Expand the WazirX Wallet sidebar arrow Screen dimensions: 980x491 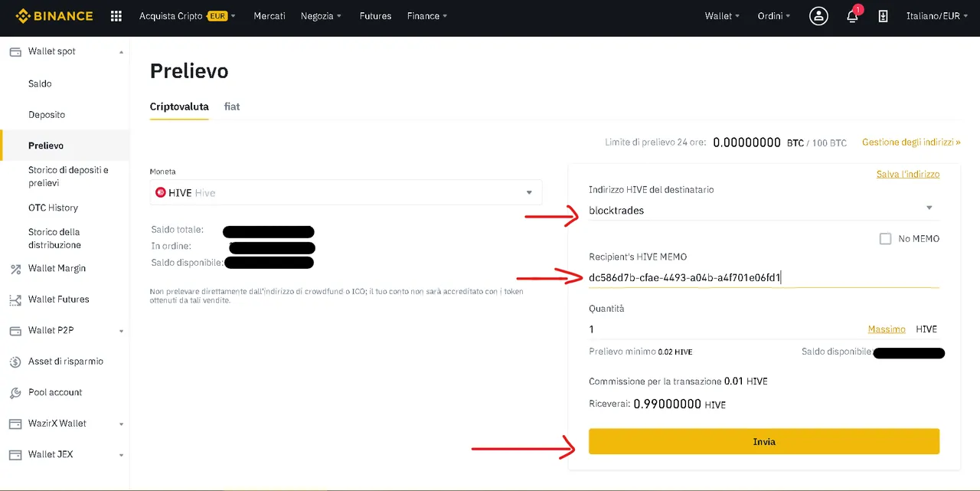[x=121, y=424]
